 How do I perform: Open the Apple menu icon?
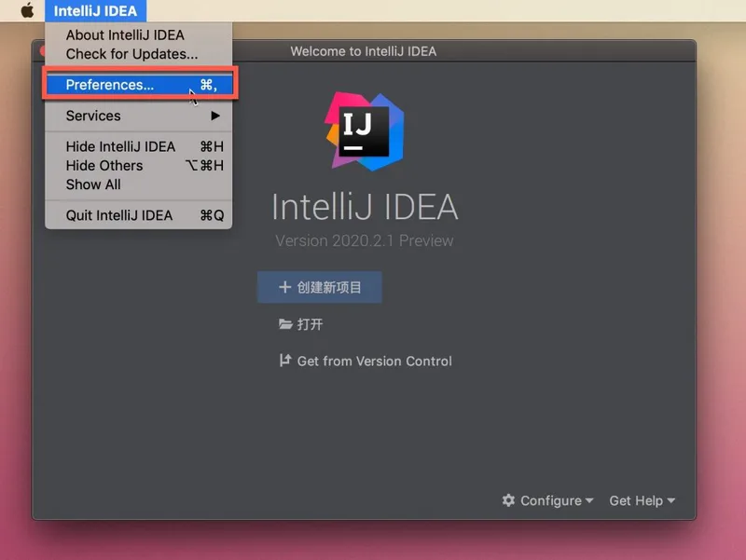click(27, 11)
